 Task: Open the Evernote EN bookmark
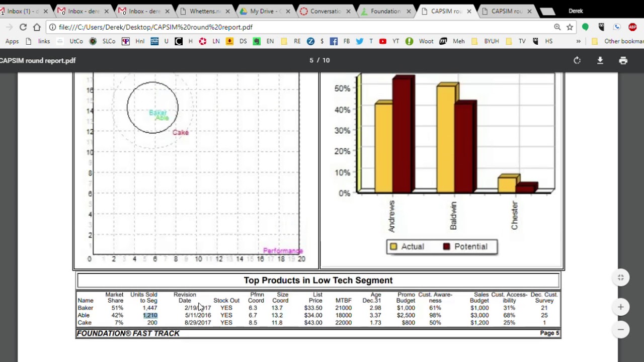pyautogui.click(x=264, y=41)
